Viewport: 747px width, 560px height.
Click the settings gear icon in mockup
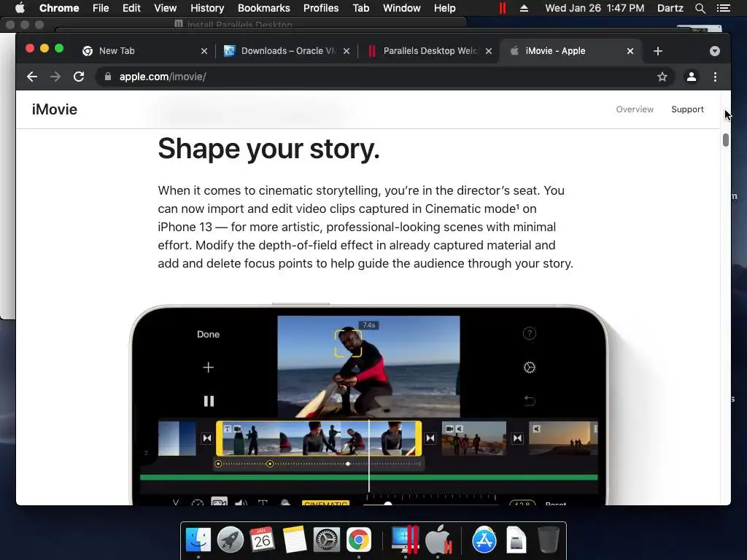530,367
